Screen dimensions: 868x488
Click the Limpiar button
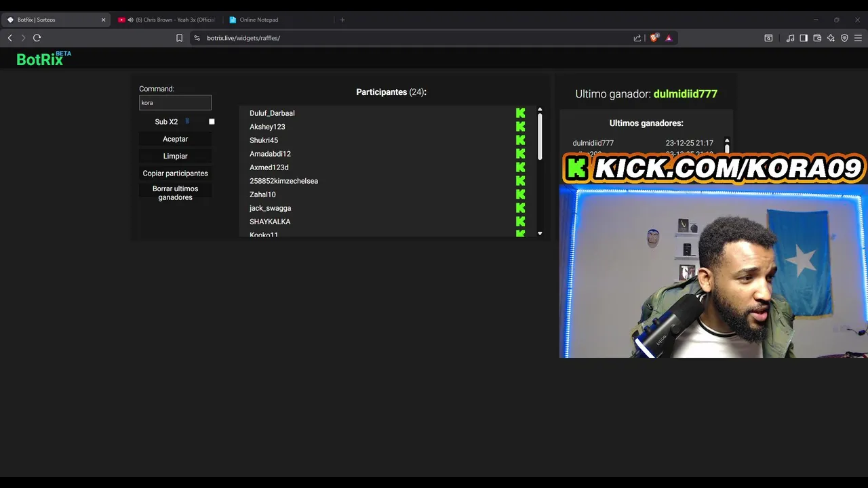[175, 156]
